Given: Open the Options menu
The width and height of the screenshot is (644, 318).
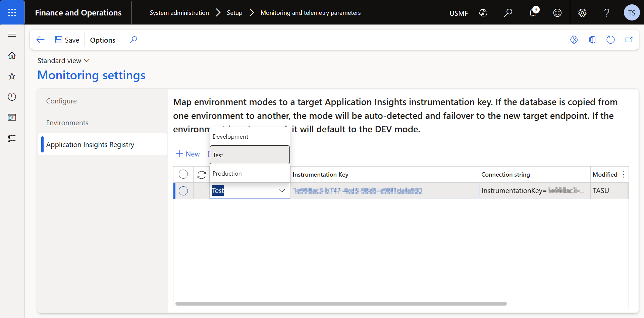Looking at the screenshot, I should [103, 40].
